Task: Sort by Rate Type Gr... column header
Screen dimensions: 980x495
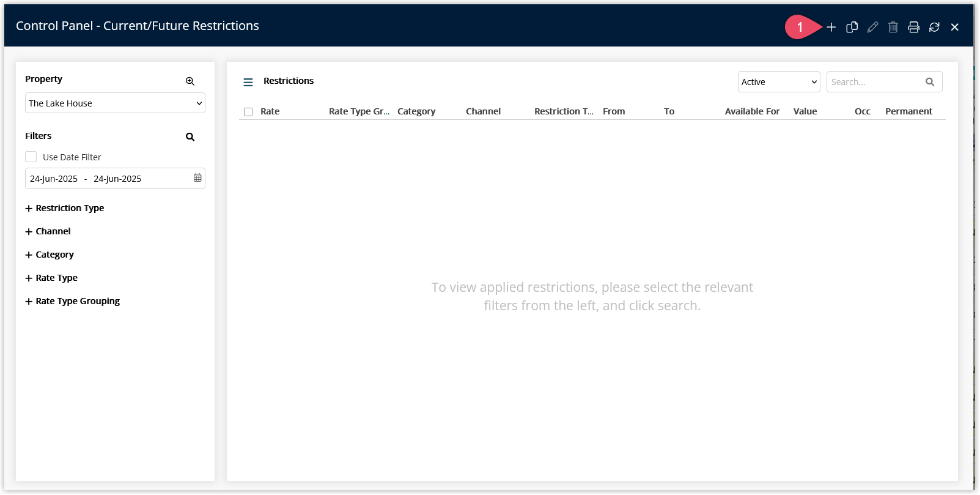Action: (359, 111)
